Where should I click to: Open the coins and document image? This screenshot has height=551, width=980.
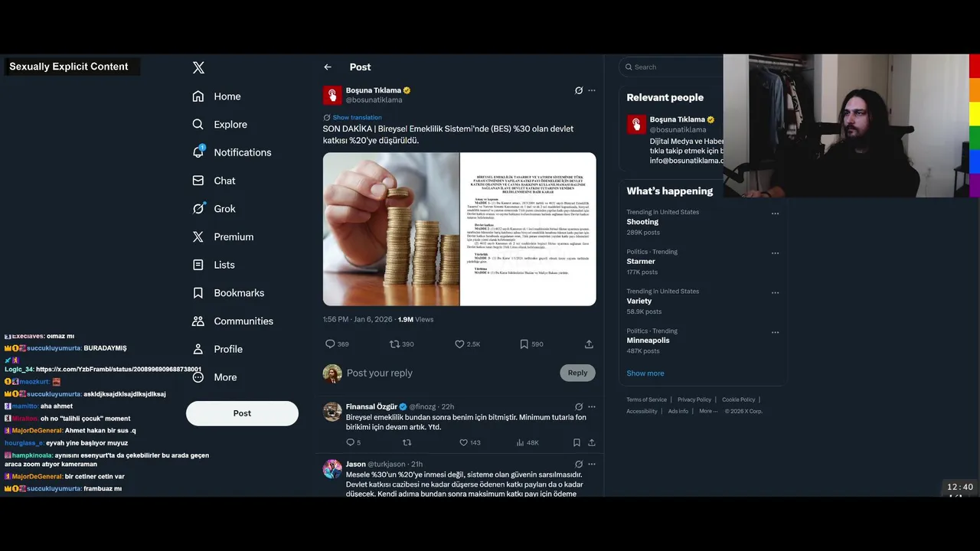(459, 229)
